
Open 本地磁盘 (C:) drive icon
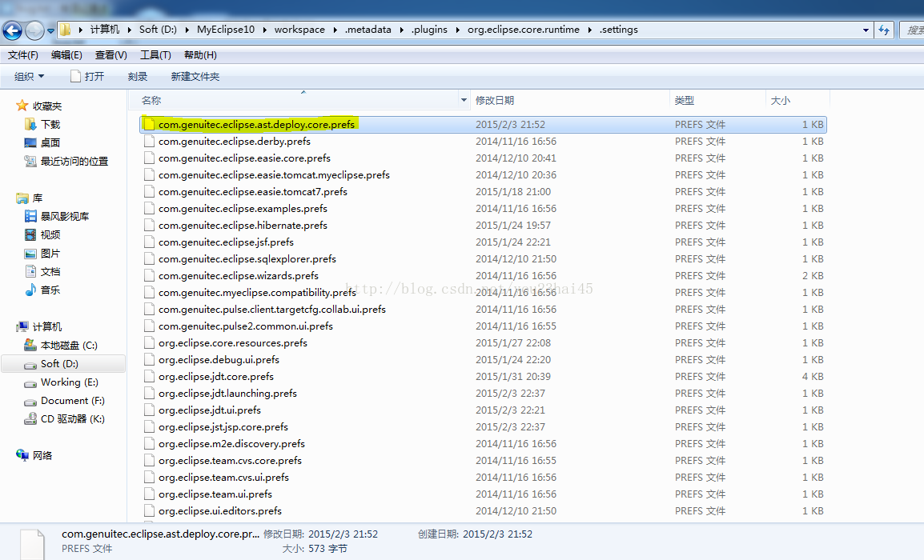30,345
